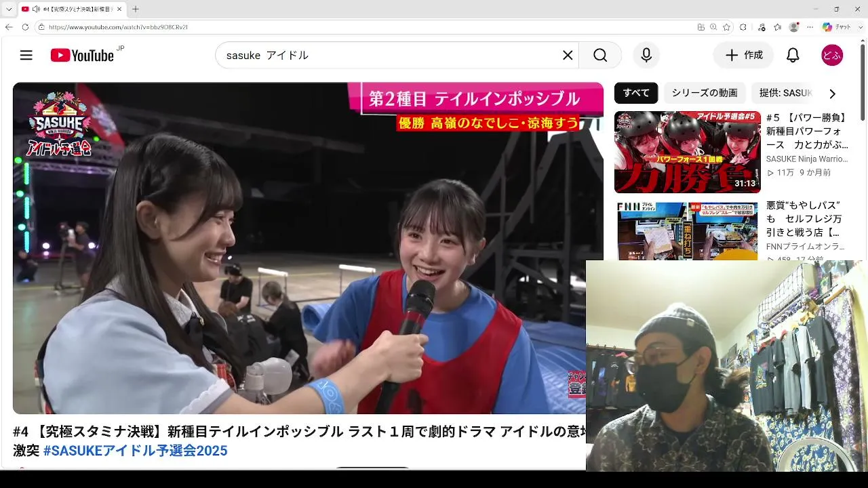Image resolution: width=868 pixels, height=488 pixels.
Task: Click the #SASUKEアイドル予選会2025 hashtag
Action: pyautogui.click(x=136, y=451)
